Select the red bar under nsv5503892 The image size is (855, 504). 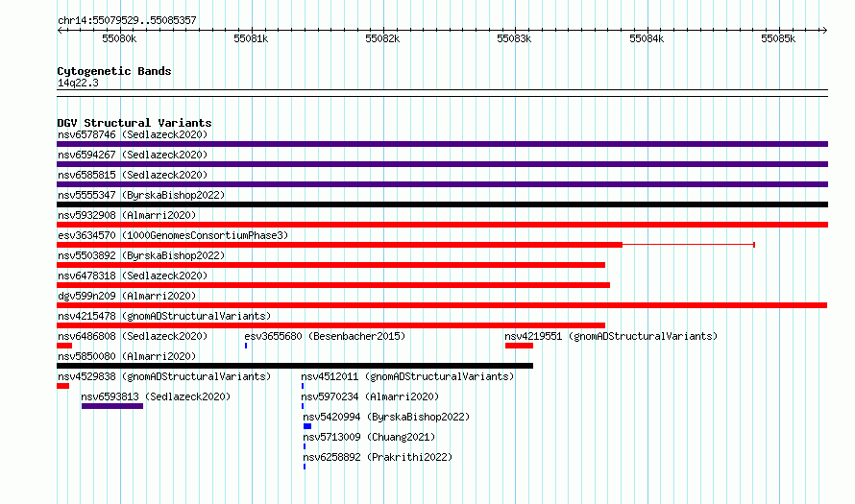331,265
